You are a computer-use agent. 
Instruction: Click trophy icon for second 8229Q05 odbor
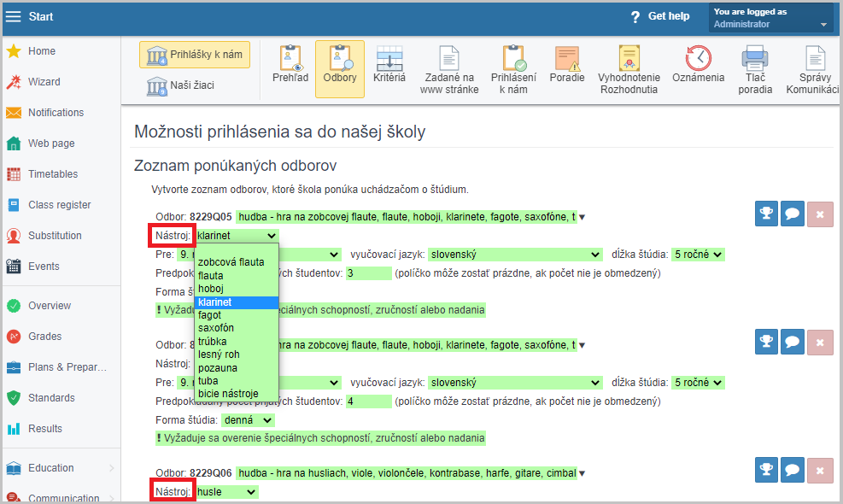point(766,342)
